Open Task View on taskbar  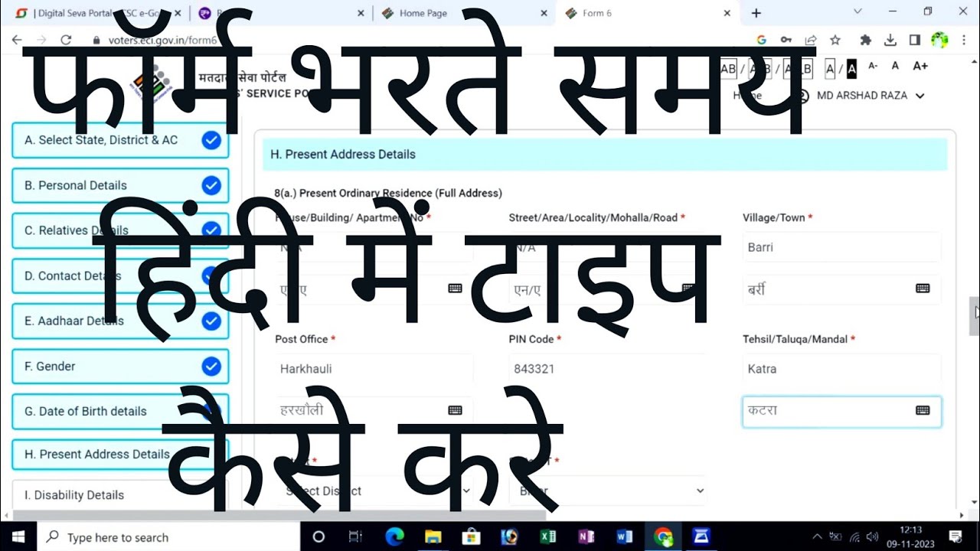click(x=355, y=536)
